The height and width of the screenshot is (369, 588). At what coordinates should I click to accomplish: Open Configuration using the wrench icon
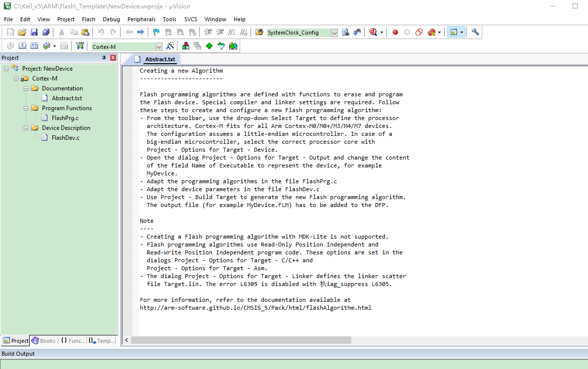point(475,32)
